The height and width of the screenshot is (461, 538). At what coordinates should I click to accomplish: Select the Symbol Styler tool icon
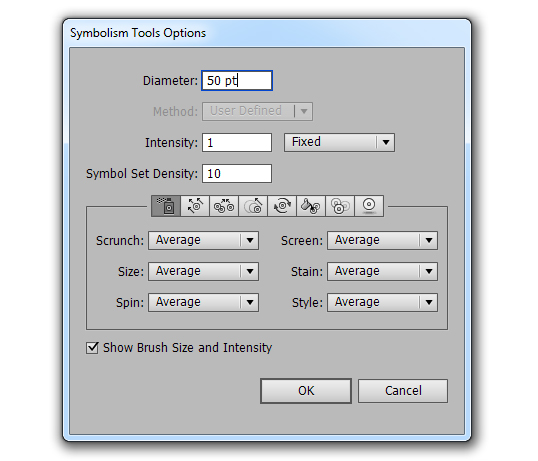click(x=369, y=206)
